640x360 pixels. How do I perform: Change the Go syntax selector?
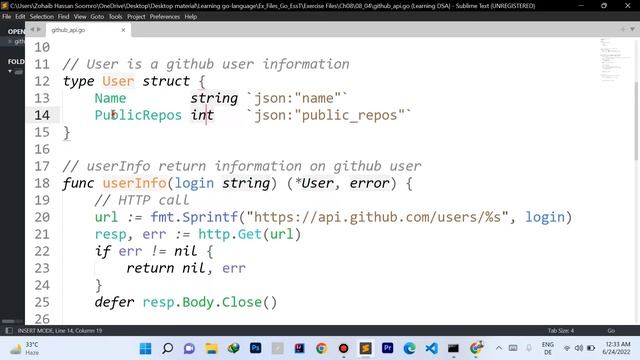(611, 331)
